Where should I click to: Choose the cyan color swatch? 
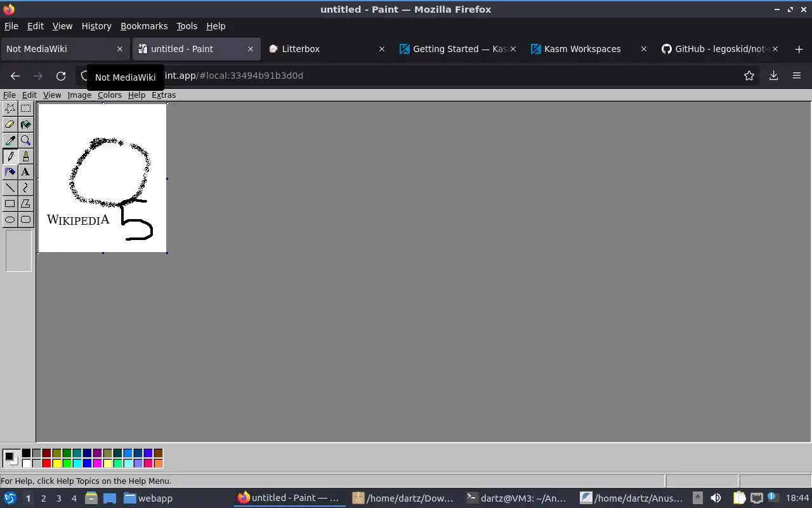77,464
